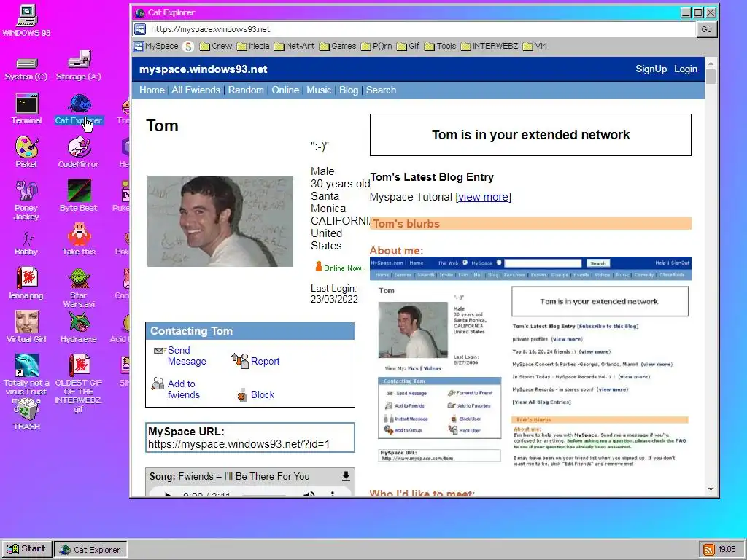Select Random in the site nav

pos(246,90)
